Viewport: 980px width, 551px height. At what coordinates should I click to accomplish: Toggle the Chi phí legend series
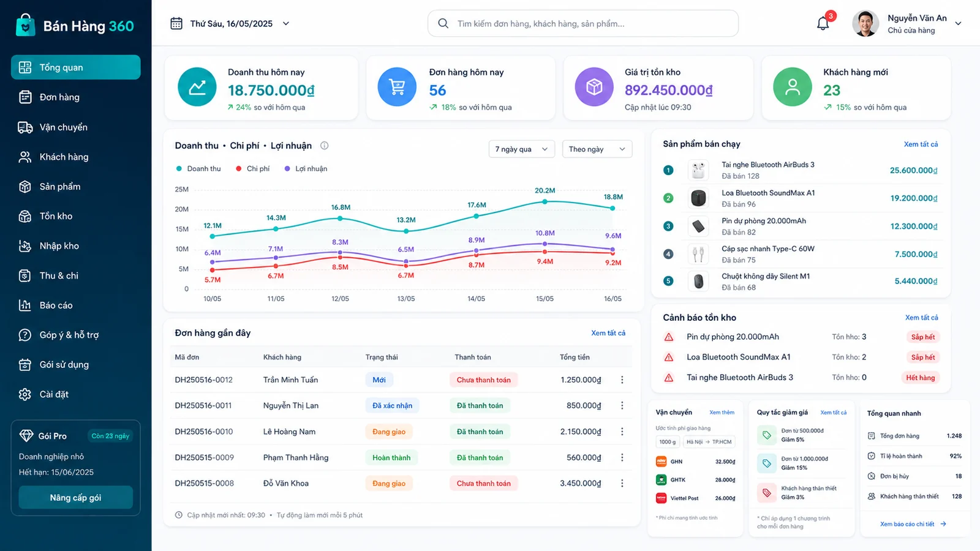click(x=252, y=168)
